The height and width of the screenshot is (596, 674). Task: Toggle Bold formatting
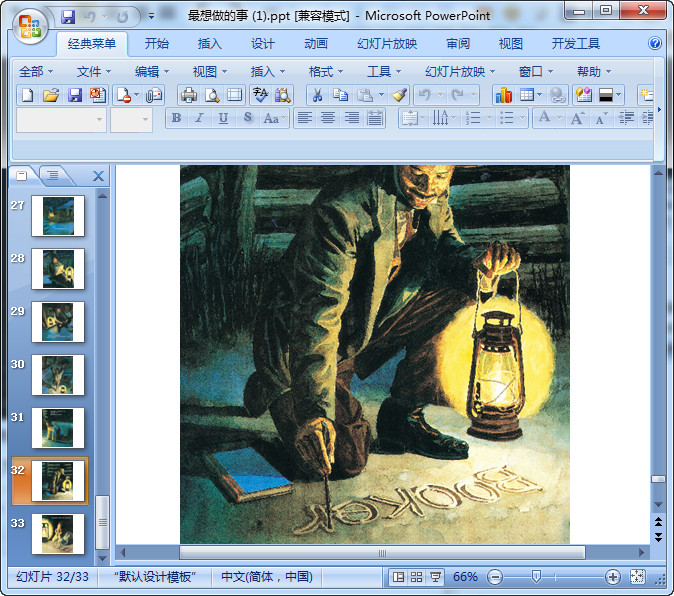pyautogui.click(x=176, y=118)
